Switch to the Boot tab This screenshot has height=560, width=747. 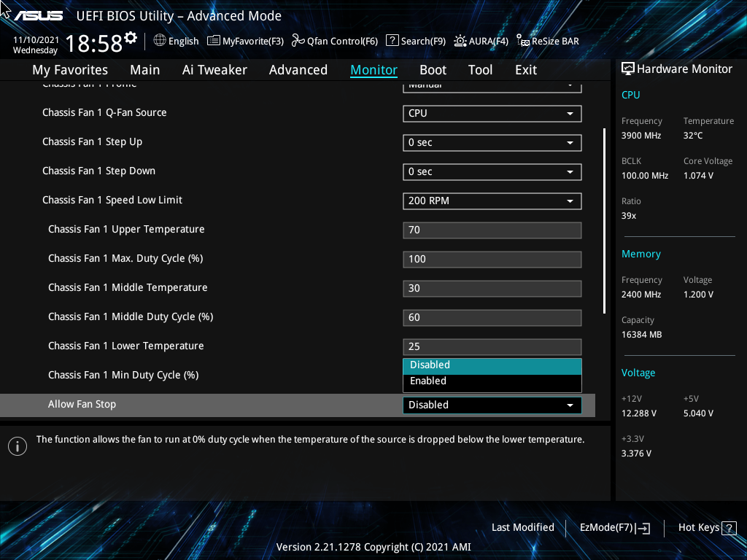tap(433, 70)
